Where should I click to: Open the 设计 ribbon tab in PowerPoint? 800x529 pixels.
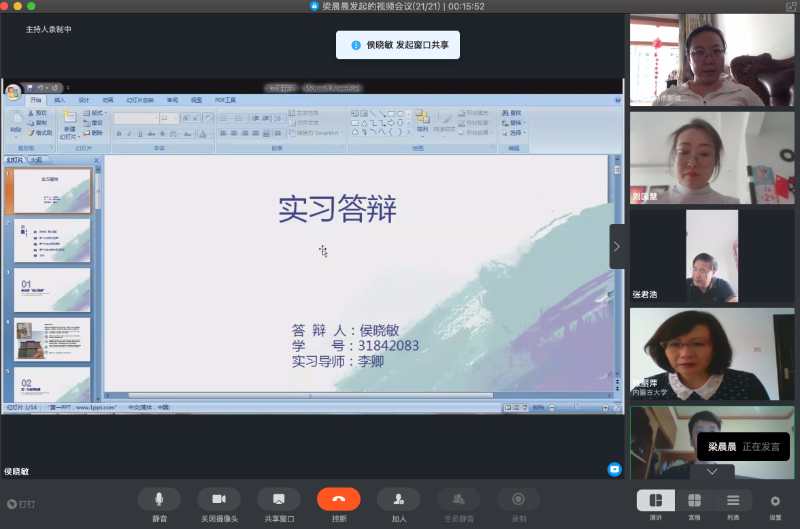pyautogui.click(x=84, y=100)
